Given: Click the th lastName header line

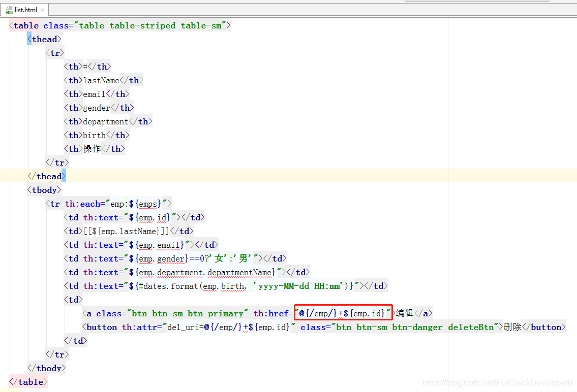Looking at the screenshot, I should pos(103,80).
